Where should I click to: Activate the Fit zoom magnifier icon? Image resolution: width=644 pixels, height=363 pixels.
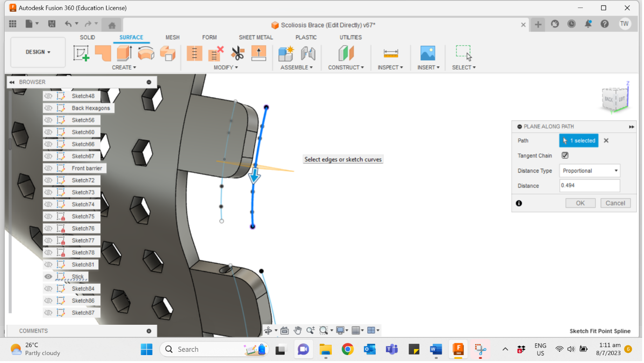point(324,330)
